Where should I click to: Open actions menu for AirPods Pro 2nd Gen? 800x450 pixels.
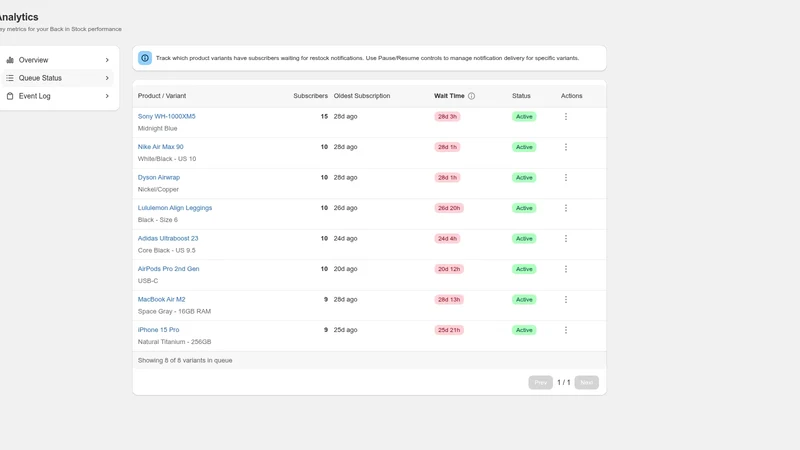(x=566, y=269)
